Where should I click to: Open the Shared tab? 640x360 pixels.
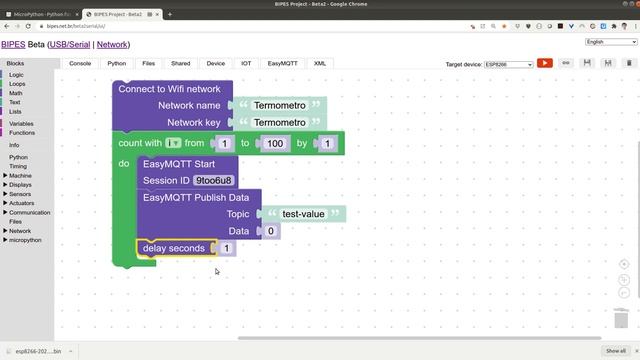click(x=181, y=64)
